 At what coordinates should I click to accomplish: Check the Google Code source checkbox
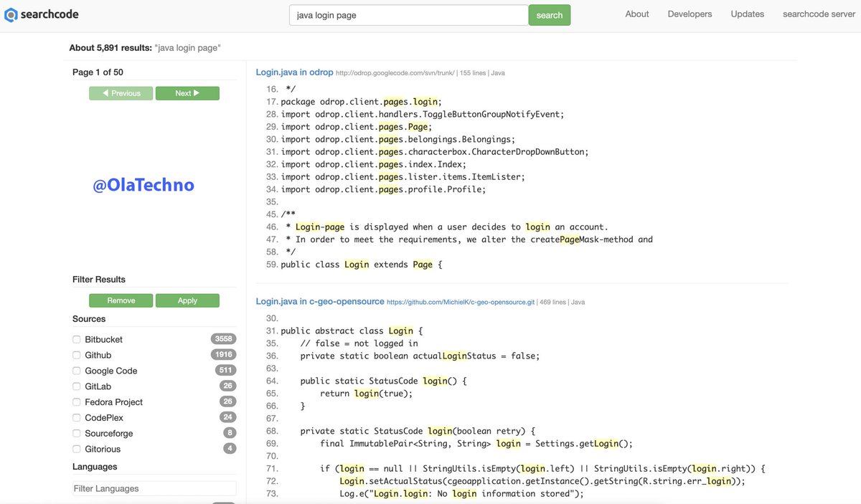(x=77, y=371)
